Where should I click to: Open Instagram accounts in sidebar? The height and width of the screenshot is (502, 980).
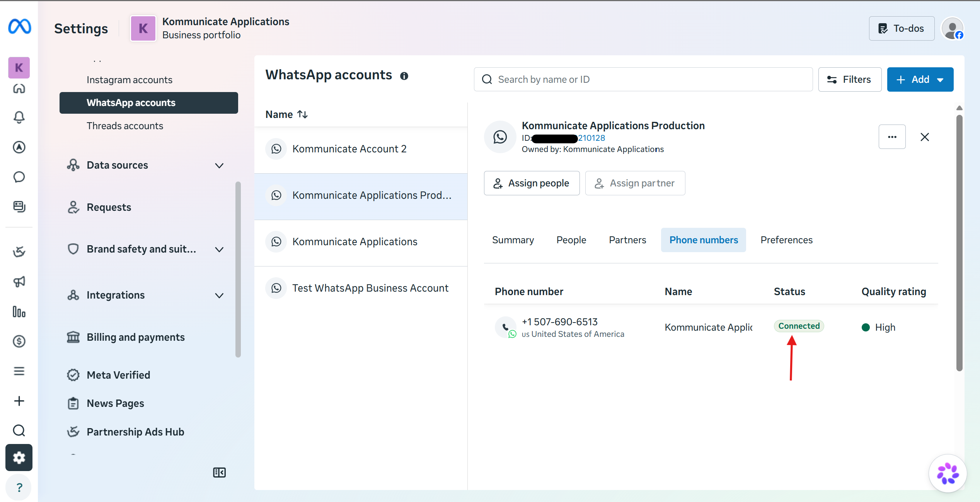[x=149, y=80]
